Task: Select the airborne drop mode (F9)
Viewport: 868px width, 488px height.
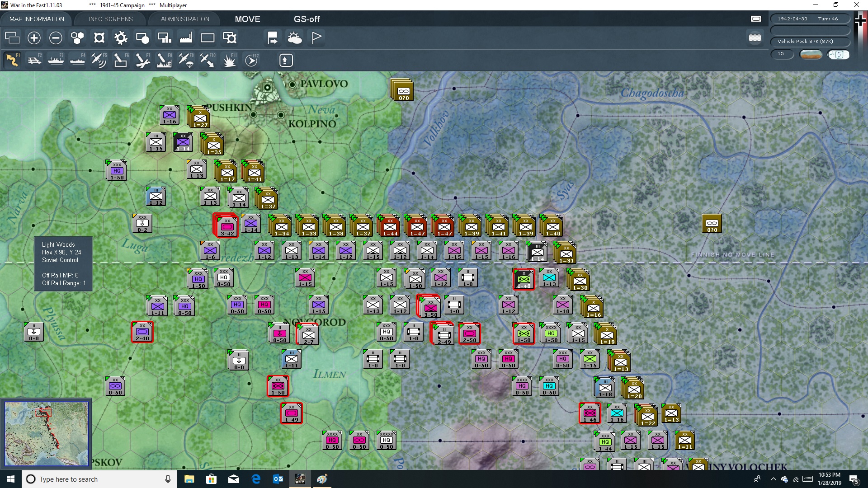Action: pos(186,60)
